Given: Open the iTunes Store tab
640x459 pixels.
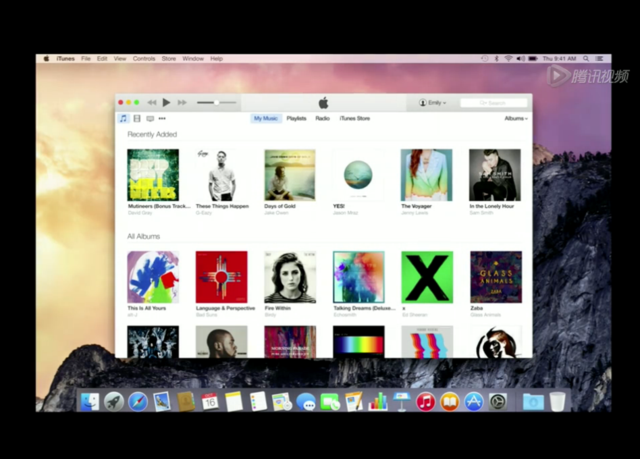Looking at the screenshot, I should click(x=355, y=118).
